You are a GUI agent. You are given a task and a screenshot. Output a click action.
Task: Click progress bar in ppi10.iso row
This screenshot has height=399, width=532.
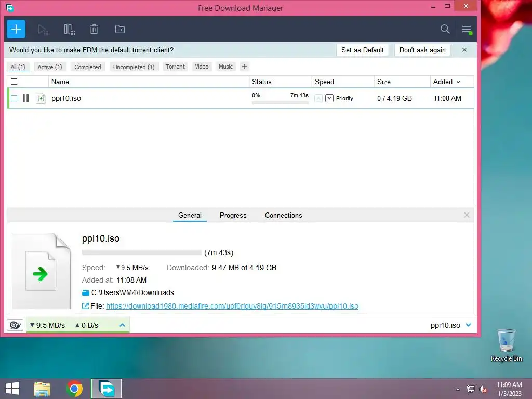(280, 102)
